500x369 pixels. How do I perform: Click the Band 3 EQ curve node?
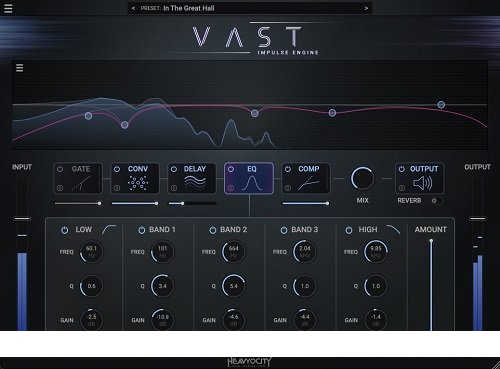[332, 113]
